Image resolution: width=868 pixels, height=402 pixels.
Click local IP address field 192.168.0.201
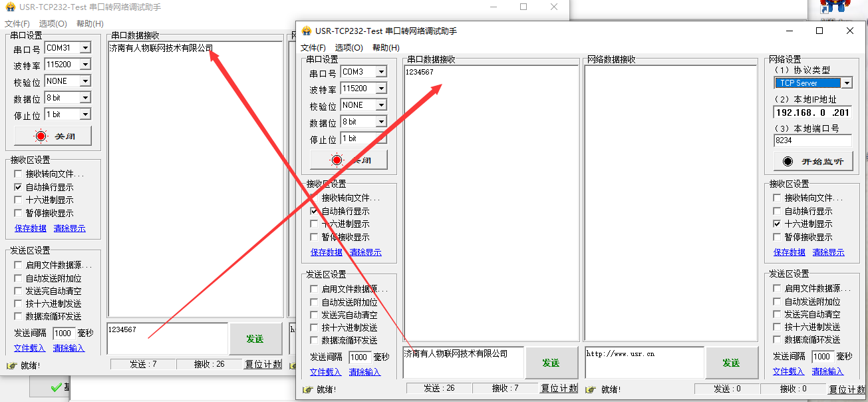(x=813, y=112)
